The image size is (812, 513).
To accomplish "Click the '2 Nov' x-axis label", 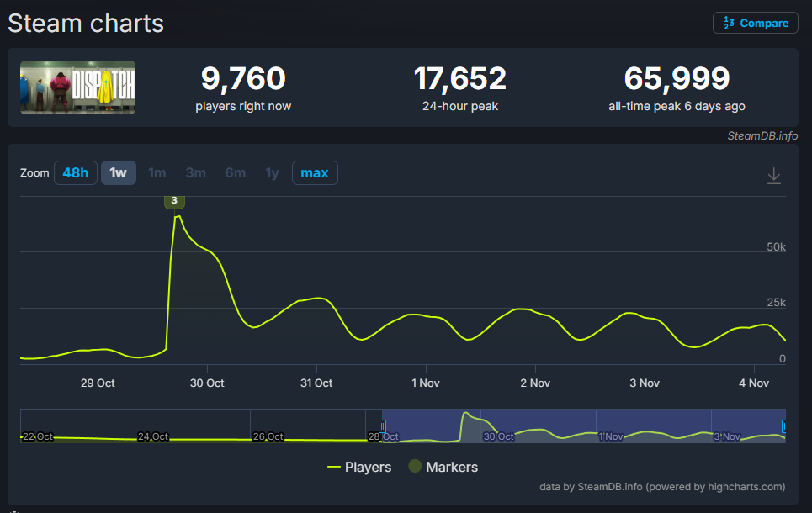I will pos(535,383).
